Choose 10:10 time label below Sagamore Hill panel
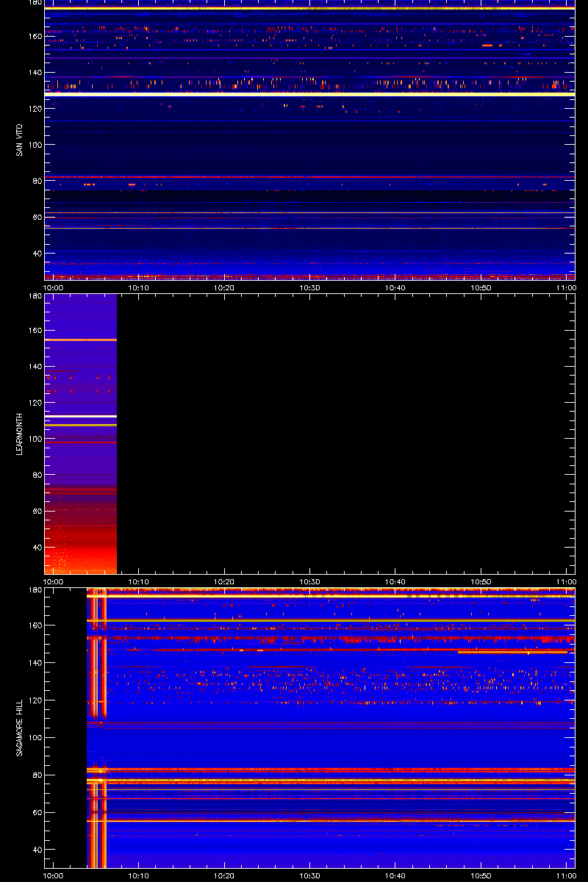The width and height of the screenshot is (588, 882). [x=139, y=875]
